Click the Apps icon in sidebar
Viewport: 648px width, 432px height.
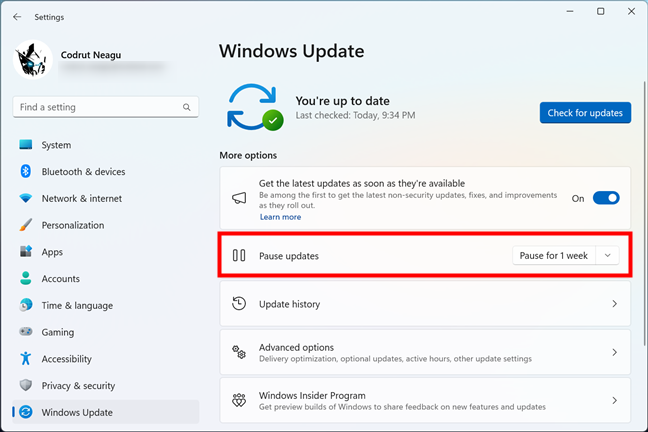(26, 251)
